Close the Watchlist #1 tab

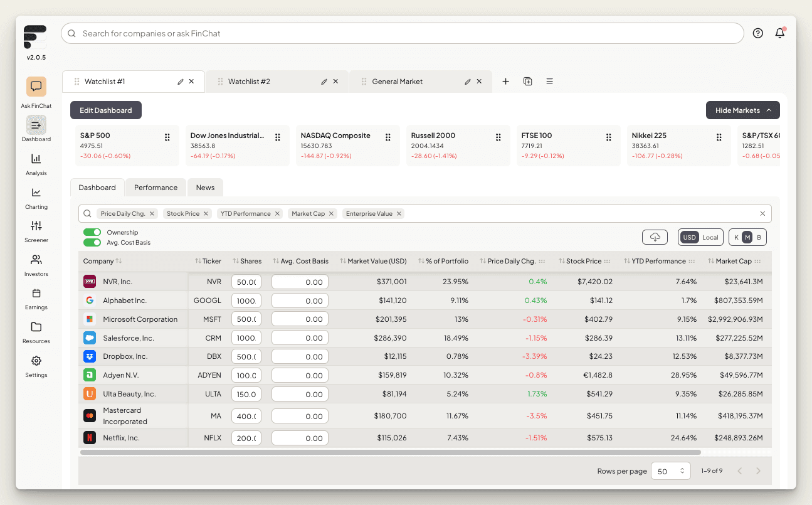[x=192, y=82]
